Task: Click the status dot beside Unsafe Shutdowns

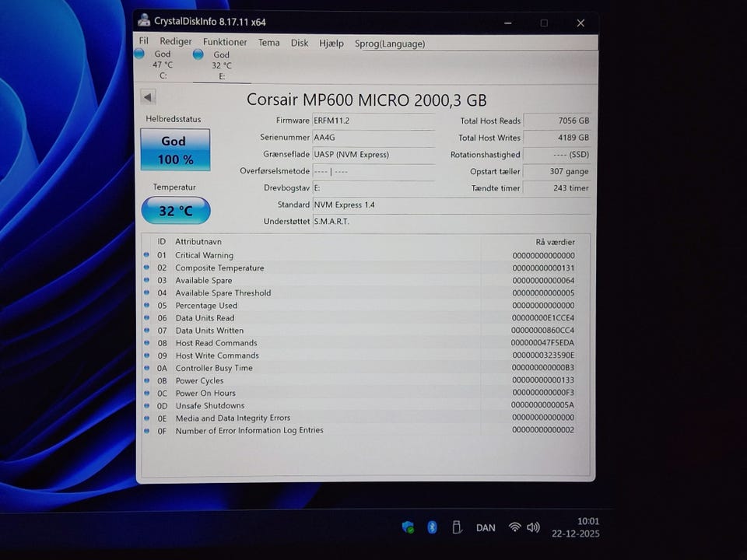Action: [147, 405]
